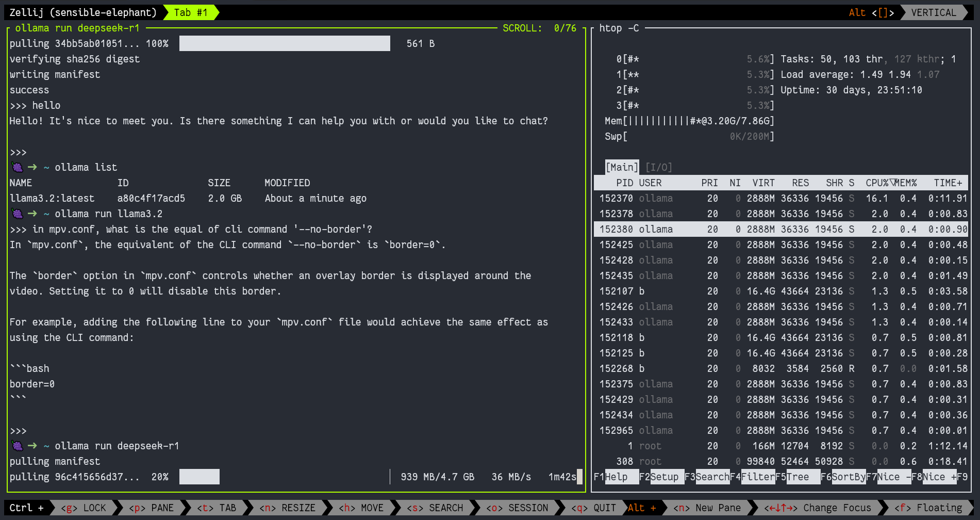The width and height of the screenshot is (980, 520).
Task: Select the root process PID 308
Action: point(781,461)
